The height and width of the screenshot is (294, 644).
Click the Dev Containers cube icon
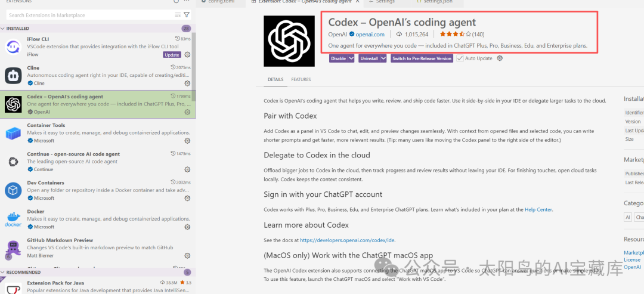[13, 190]
